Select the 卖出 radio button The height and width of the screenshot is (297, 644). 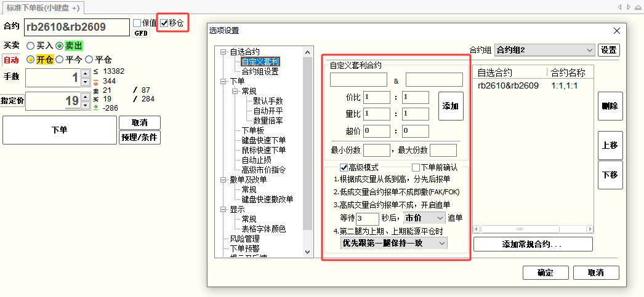(60, 46)
